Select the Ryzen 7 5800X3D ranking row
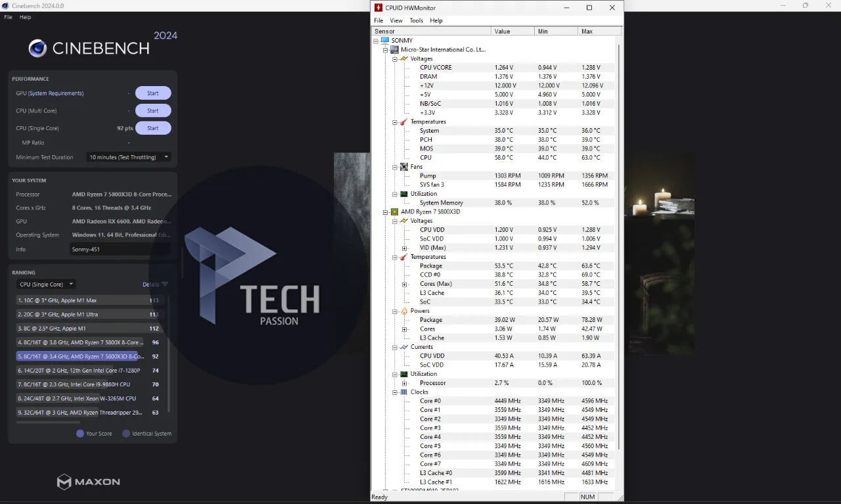This screenshot has width=841, height=504. pyautogui.click(x=89, y=356)
